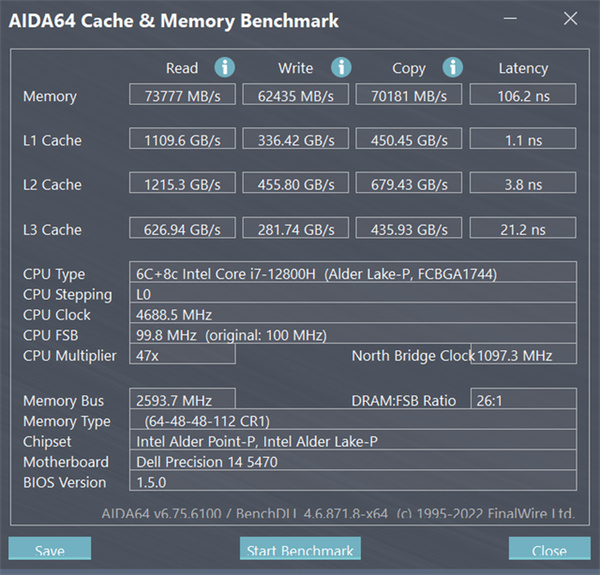Select the Memory Bus frequency field
Screen dimensions: 600x575
[x=183, y=401]
